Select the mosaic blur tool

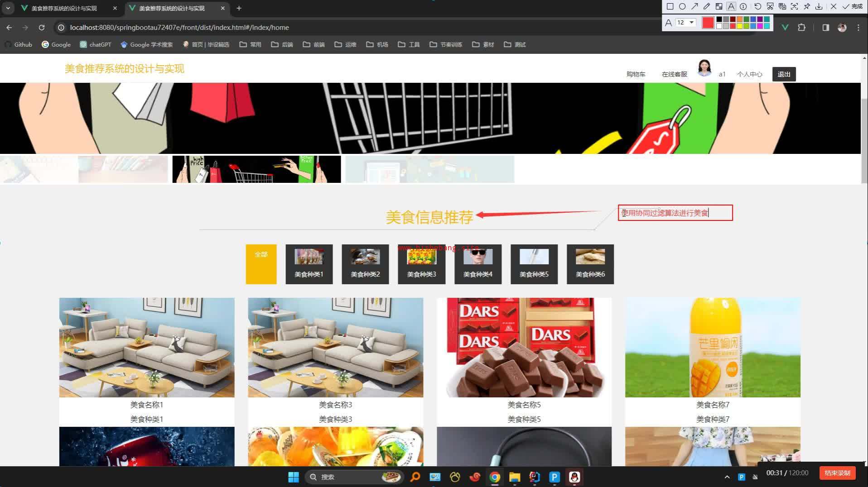(719, 6)
